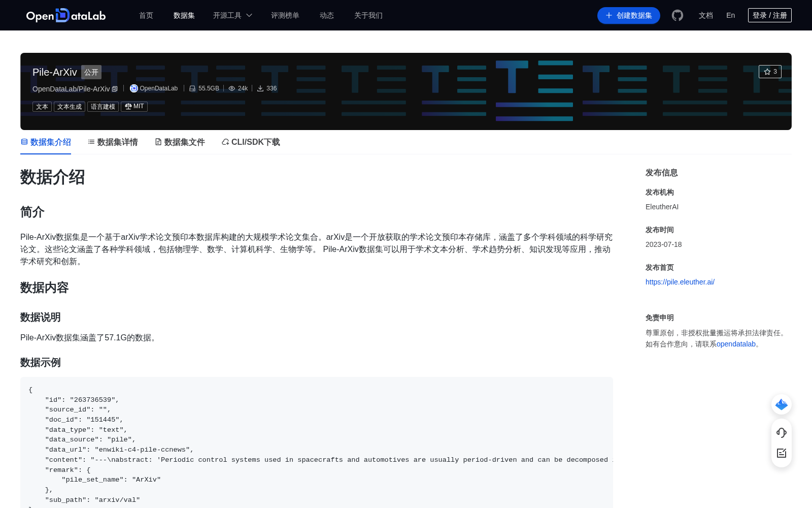This screenshot has width=812, height=508.
Task: Switch language to En
Action: [731, 15]
